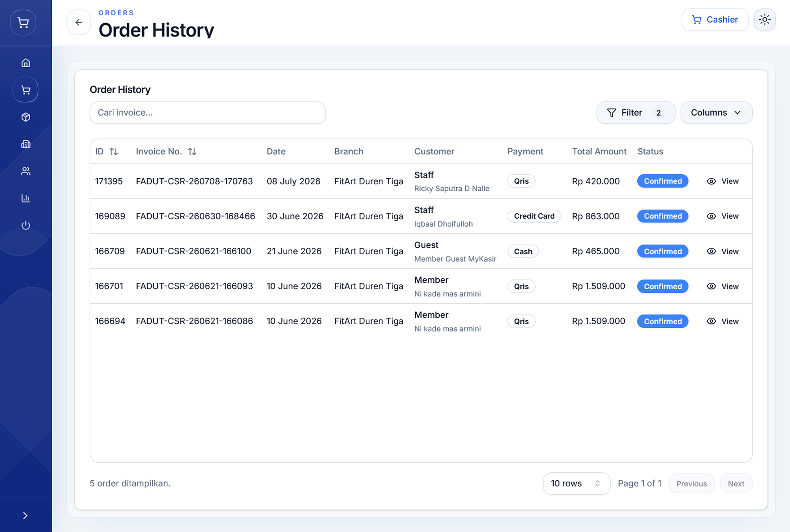The width and height of the screenshot is (790, 532).
Task: Sort the table by Invoice No.
Action: point(166,151)
